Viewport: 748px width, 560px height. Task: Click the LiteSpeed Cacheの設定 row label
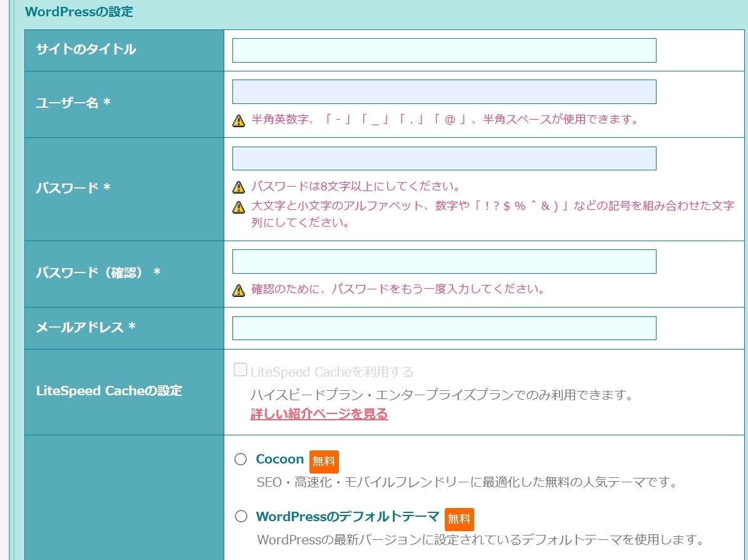coord(109,391)
